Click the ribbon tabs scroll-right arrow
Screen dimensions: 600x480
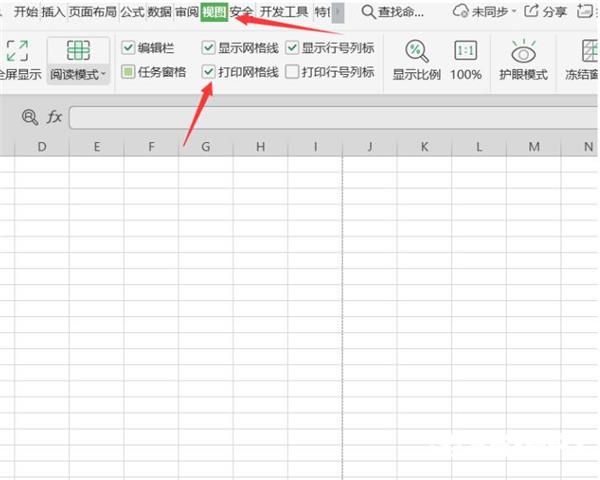click(x=338, y=12)
